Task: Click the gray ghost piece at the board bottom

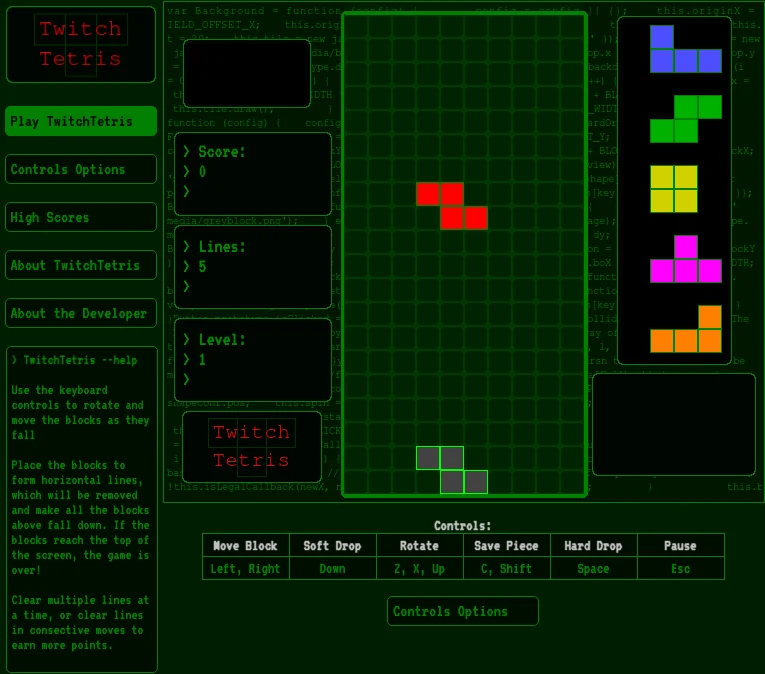Action: (452, 470)
